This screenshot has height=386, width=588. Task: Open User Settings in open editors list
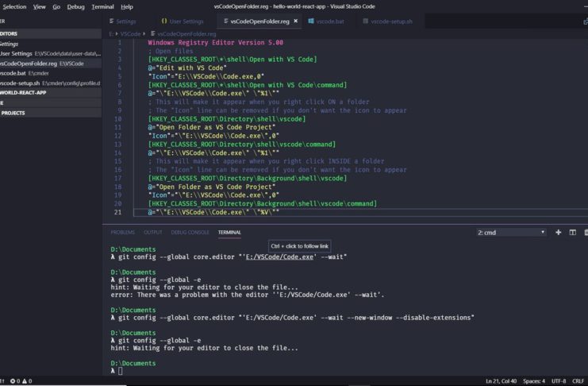click(51, 54)
